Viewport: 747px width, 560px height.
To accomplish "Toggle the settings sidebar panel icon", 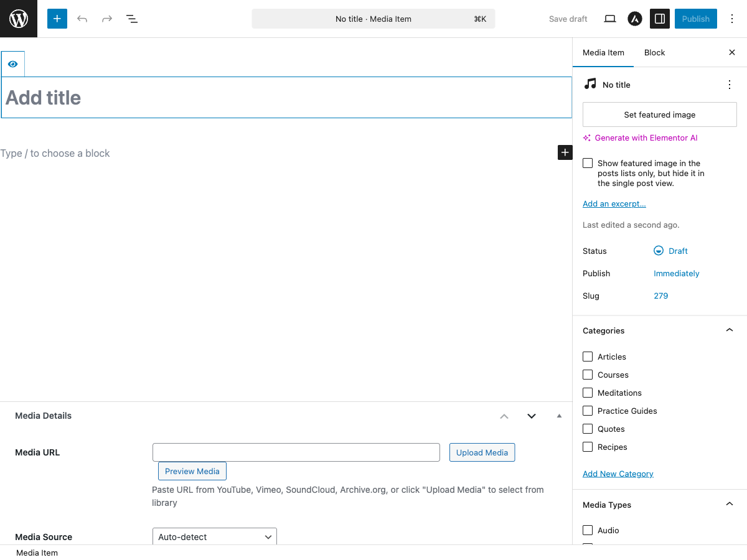I will pyautogui.click(x=660, y=19).
